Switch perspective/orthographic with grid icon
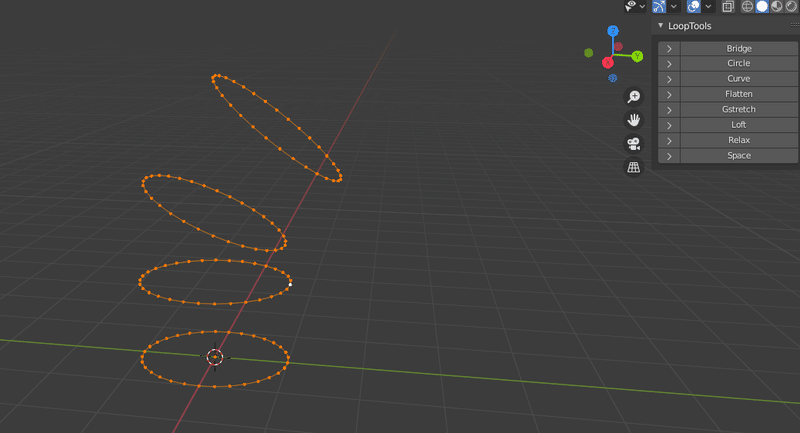Image resolution: width=800 pixels, height=433 pixels. coord(634,167)
